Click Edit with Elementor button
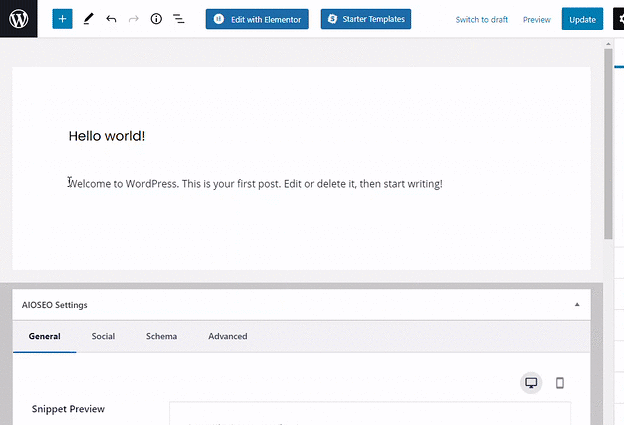Screen dimensions: 624x425 (x=257, y=19)
